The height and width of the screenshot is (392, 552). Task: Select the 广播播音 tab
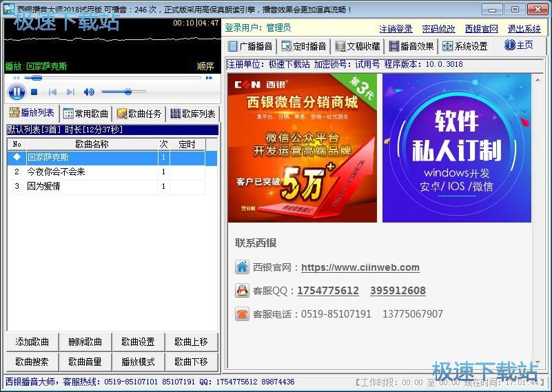250,46
